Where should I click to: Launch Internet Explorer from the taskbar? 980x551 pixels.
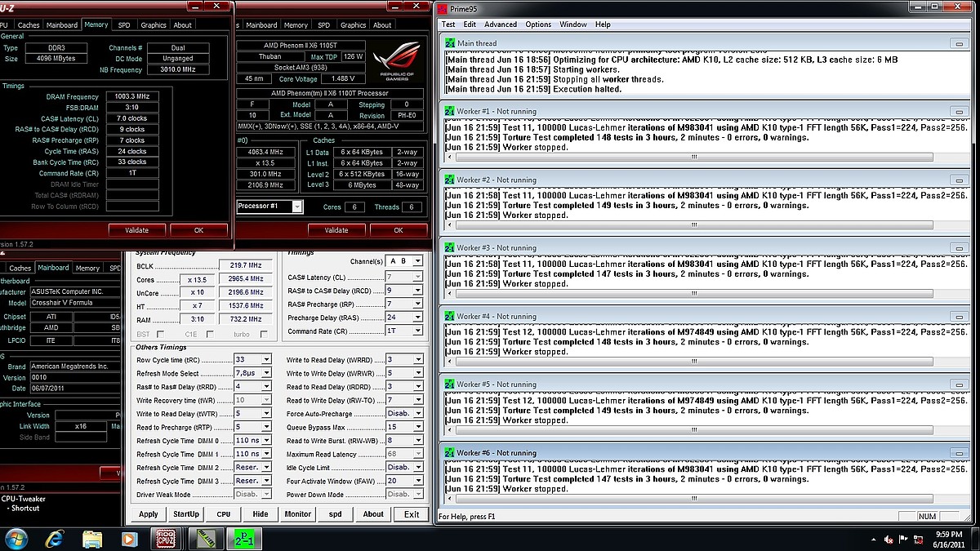tap(56, 539)
